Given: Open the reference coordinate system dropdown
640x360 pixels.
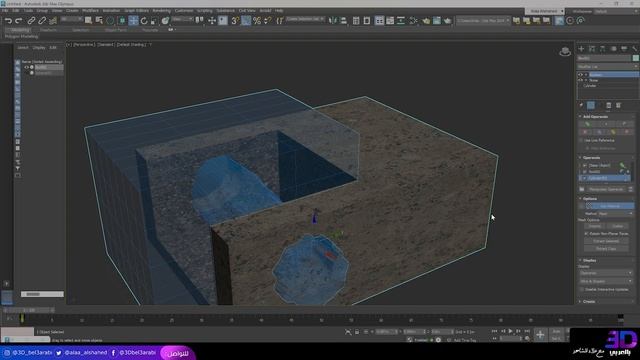Looking at the screenshot, I should (182, 19).
